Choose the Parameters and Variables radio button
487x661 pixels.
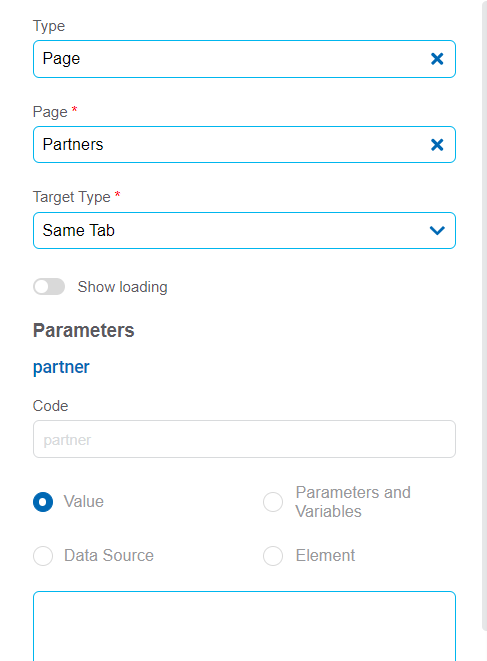pyautogui.click(x=273, y=502)
